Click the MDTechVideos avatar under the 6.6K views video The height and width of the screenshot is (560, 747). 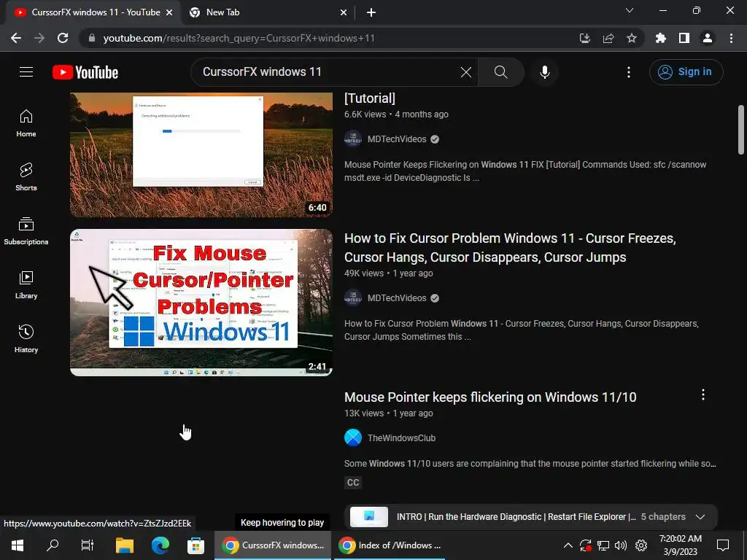(x=353, y=139)
